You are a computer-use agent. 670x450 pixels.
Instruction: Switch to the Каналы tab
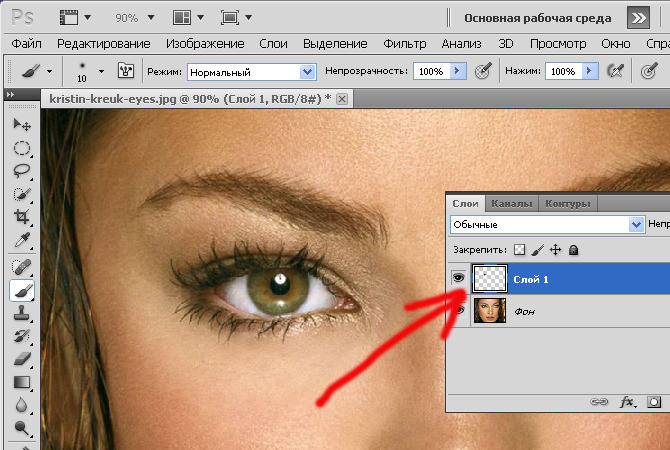tap(511, 204)
